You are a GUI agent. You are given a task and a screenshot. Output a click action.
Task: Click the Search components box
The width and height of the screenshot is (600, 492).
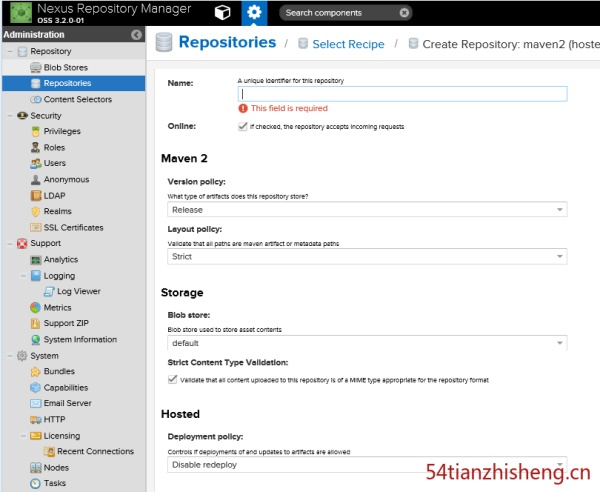pyautogui.click(x=346, y=13)
